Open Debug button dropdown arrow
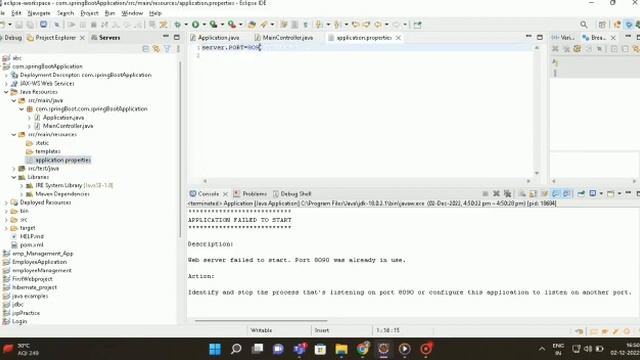 coord(186,24)
